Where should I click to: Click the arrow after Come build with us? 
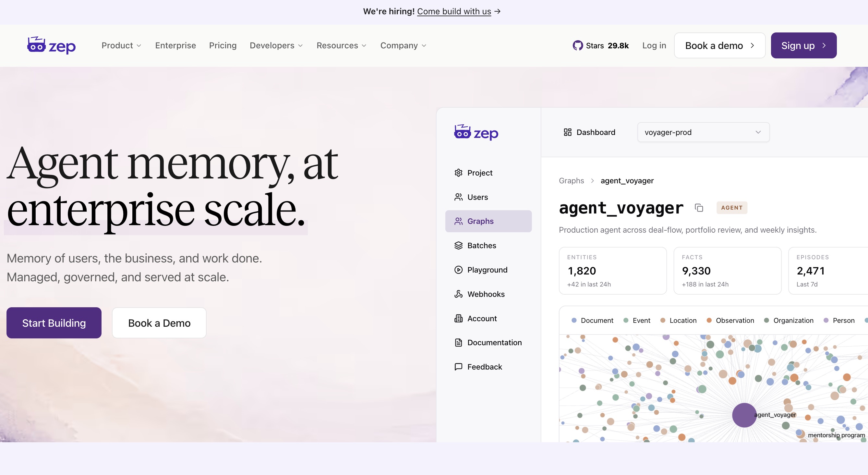point(497,11)
